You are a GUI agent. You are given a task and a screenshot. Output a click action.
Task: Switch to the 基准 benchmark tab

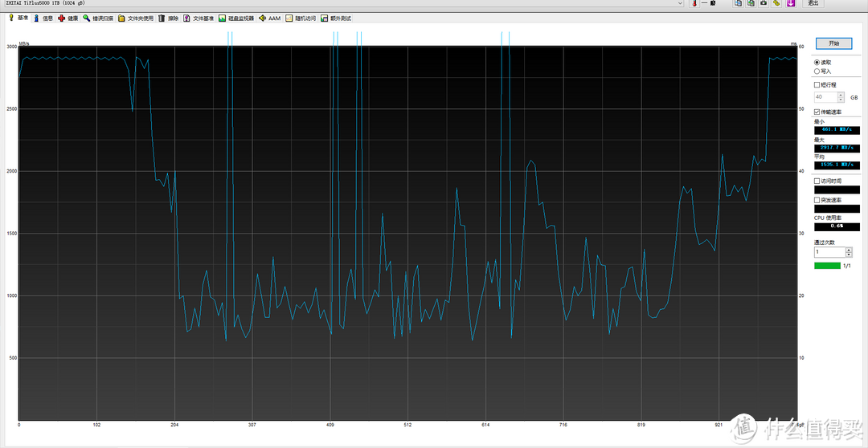(18, 18)
